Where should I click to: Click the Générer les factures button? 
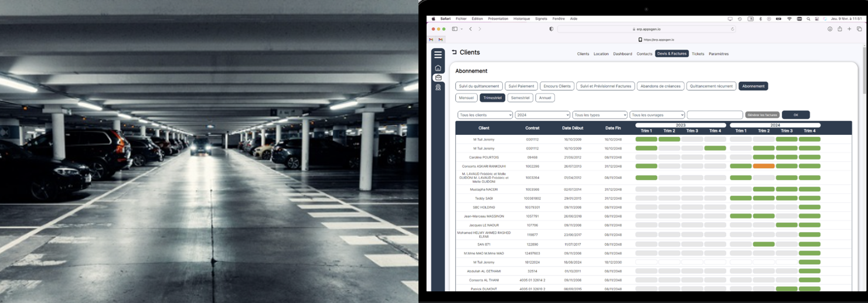[762, 115]
